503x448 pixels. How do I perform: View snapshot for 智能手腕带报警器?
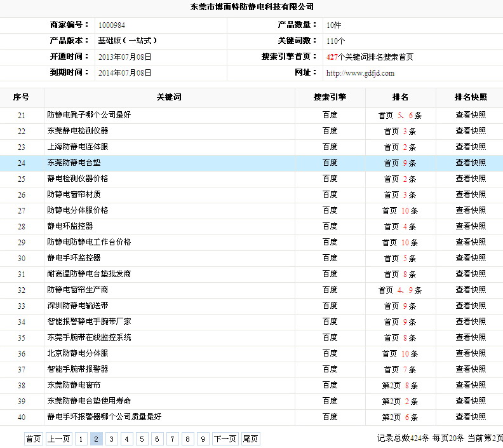point(471,369)
